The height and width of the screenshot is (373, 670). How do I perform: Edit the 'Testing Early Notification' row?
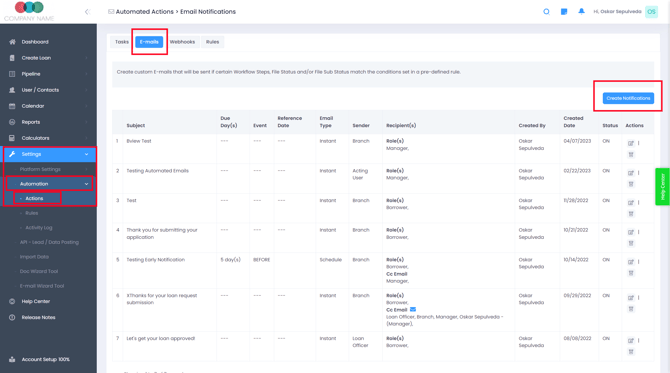point(631,262)
